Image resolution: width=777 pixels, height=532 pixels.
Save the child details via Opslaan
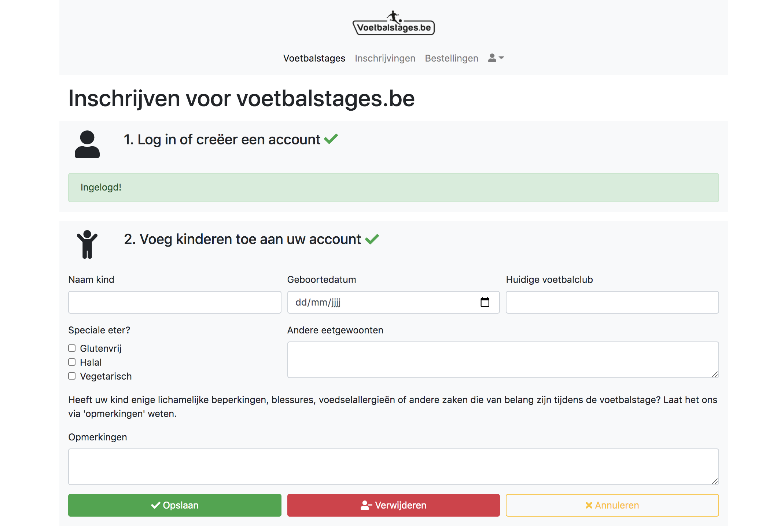click(x=174, y=505)
